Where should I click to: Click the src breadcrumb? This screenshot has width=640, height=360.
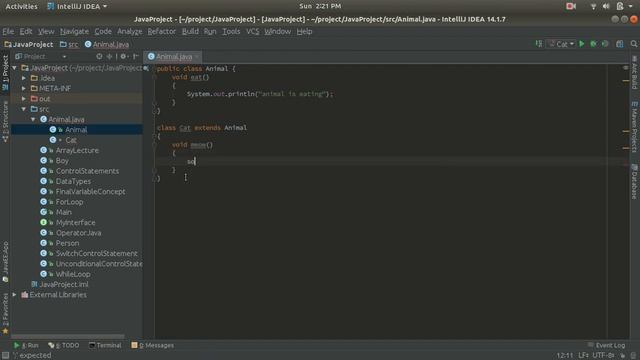coord(69,44)
